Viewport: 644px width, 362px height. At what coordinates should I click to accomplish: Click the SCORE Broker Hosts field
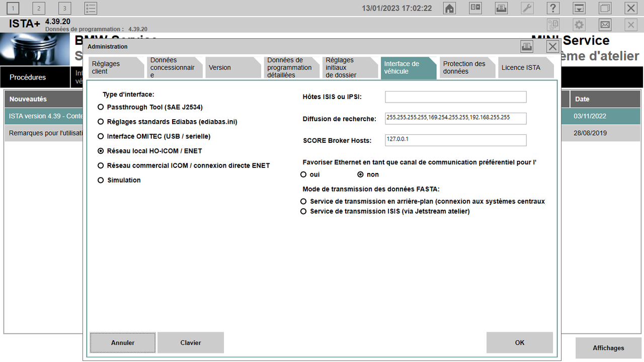(456, 140)
